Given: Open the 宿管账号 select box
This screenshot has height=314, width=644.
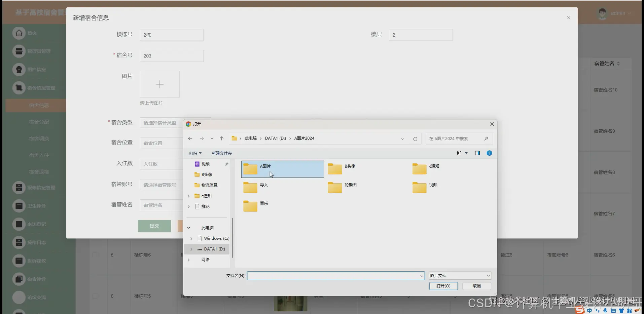Looking at the screenshot, I should pos(162,185).
